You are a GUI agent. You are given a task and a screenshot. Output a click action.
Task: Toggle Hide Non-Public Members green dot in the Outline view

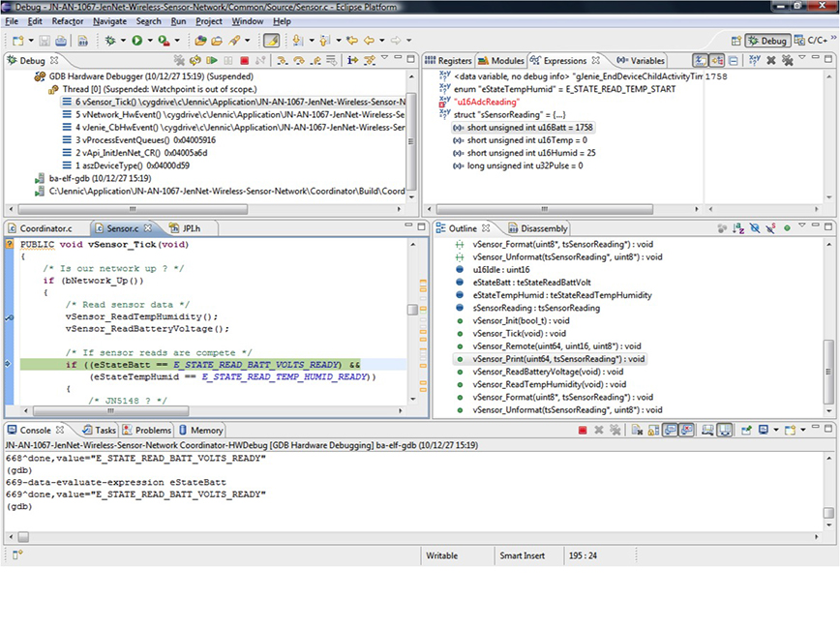787,228
